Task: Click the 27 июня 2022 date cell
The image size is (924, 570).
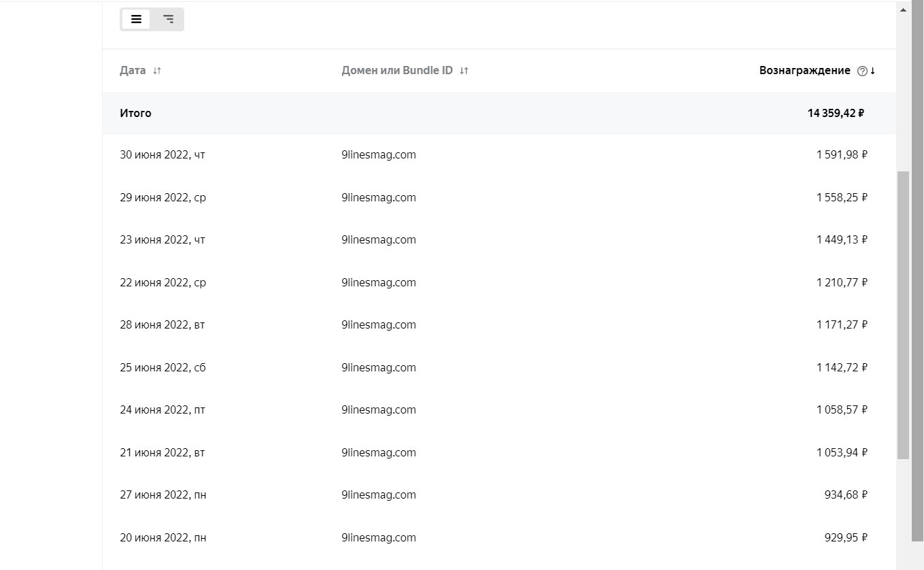Action: (x=162, y=495)
